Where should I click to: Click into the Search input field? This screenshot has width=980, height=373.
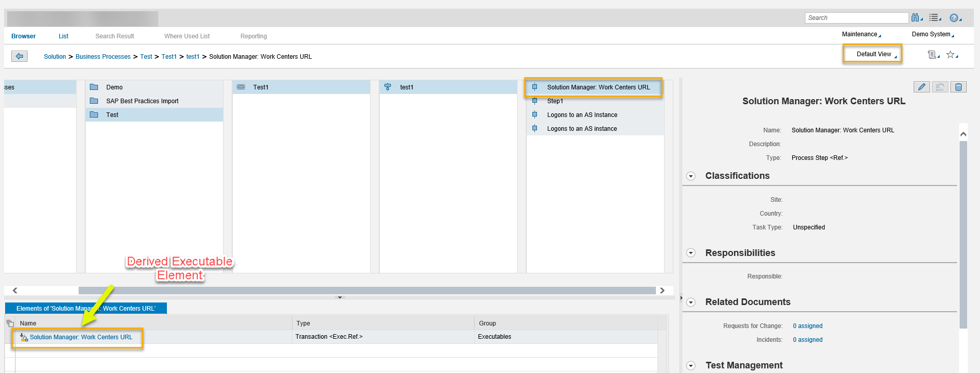point(856,18)
